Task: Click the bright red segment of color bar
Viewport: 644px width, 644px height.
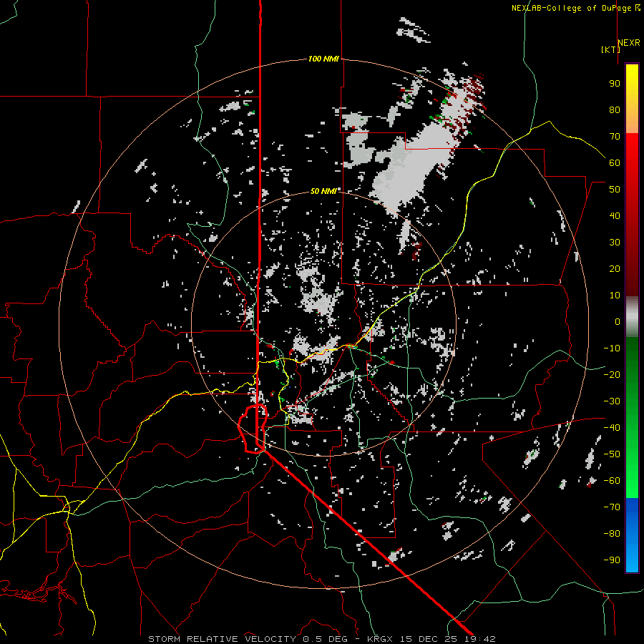Action: (632, 149)
